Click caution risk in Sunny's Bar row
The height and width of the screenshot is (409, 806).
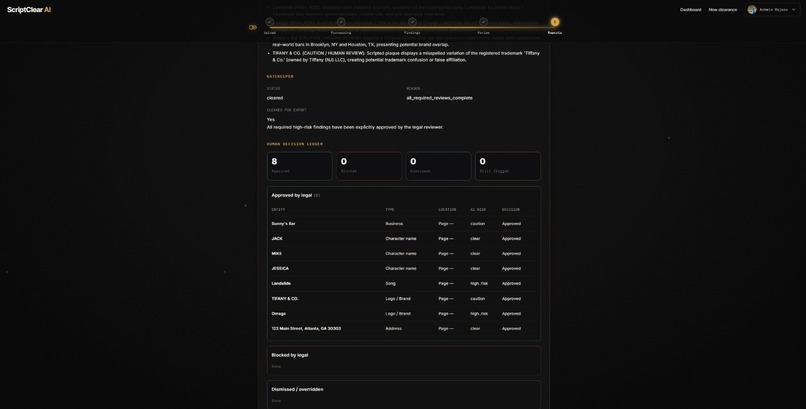point(478,224)
